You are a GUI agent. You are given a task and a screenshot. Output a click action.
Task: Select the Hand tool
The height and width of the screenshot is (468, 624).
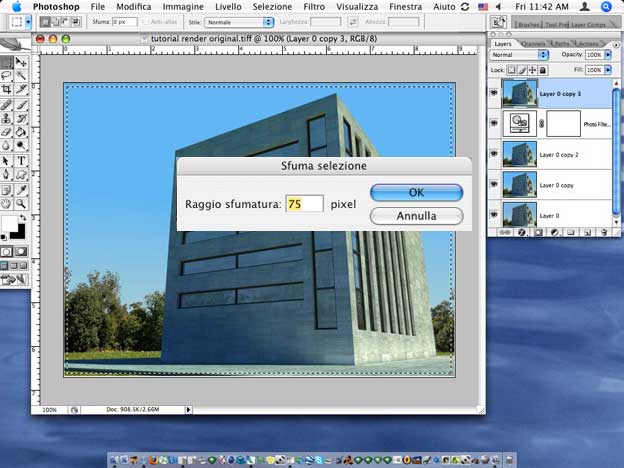click(x=7, y=203)
